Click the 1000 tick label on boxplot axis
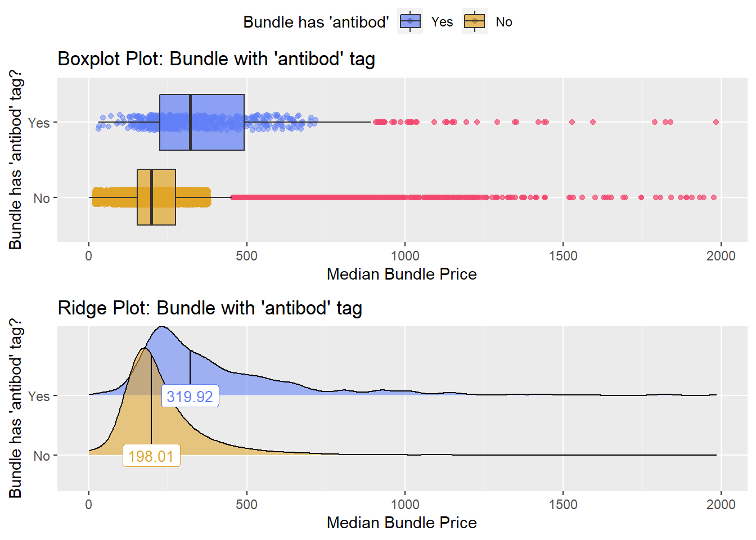756x540 pixels. [x=405, y=256]
